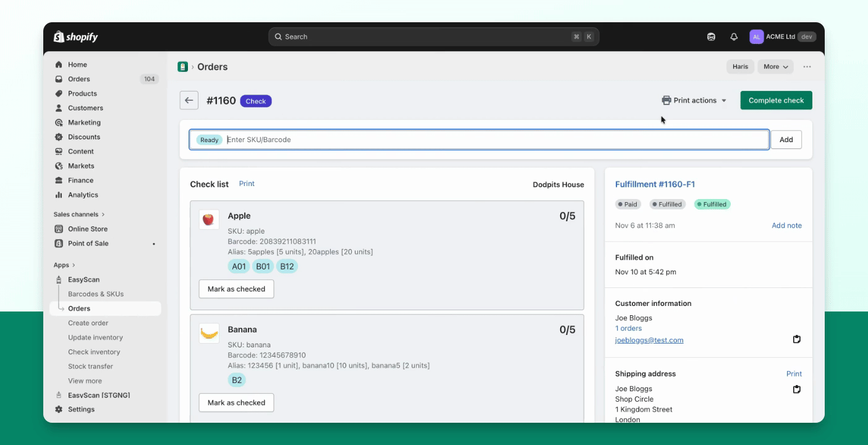
Task: Click the green Fulfilled badge
Action: [x=712, y=204]
